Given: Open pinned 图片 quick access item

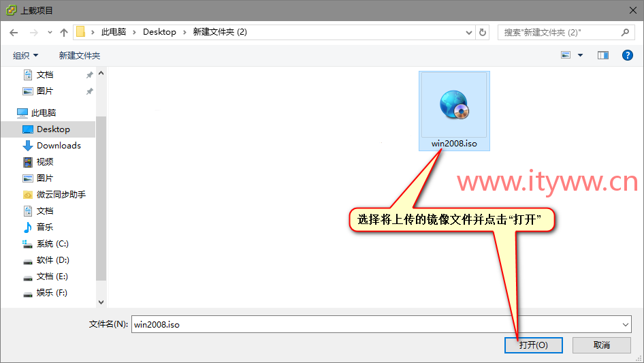Looking at the screenshot, I should (45, 91).
